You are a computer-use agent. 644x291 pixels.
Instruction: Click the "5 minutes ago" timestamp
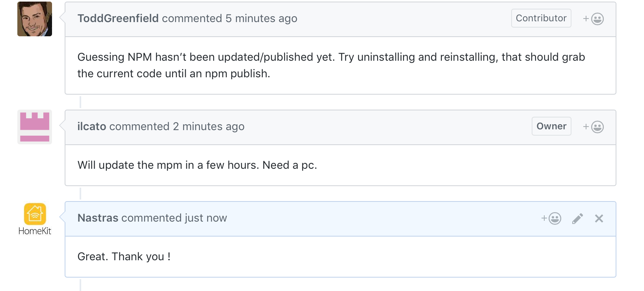point(261,19)
